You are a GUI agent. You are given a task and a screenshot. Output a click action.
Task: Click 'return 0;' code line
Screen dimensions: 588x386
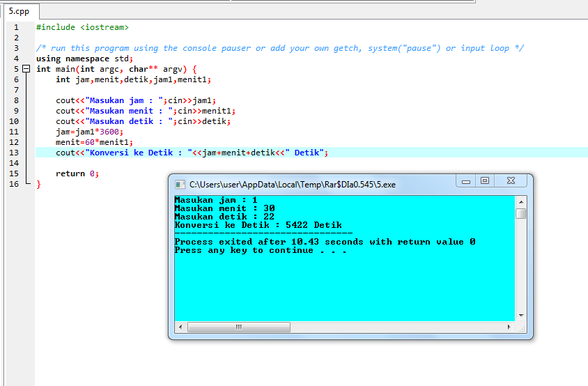click(77, 174)
